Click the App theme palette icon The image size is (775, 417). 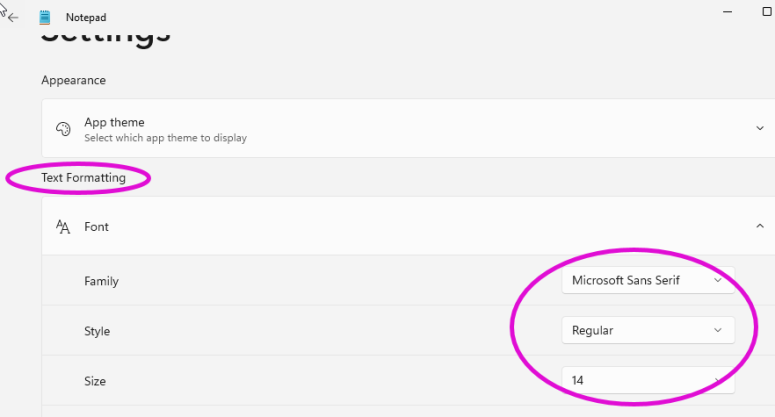63,129
